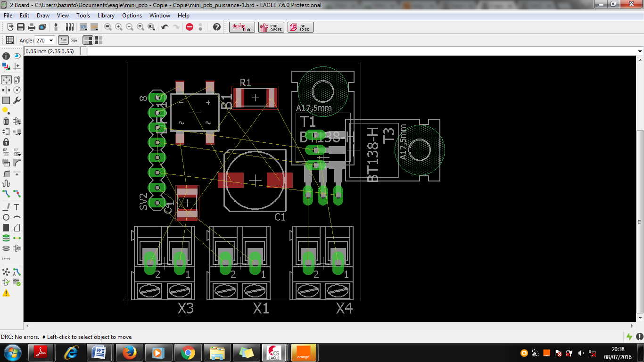Viewport: 644px width, 362px height.
Task: Open the View menu
Action: tap(63, 16)
